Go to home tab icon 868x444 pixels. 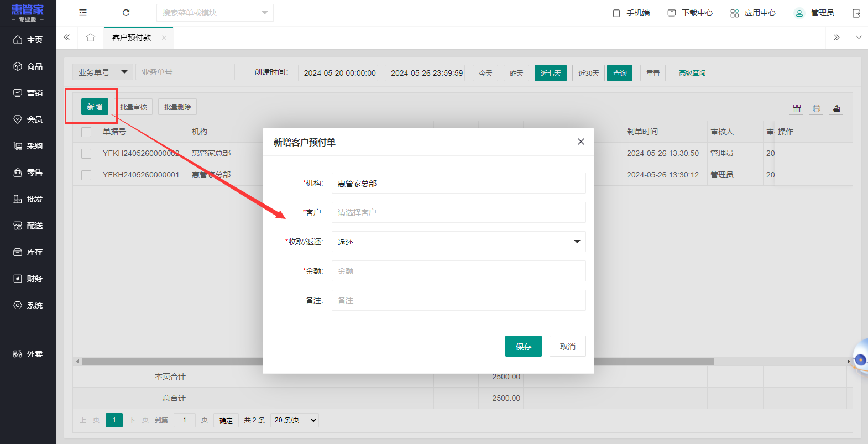click(91, 38)
